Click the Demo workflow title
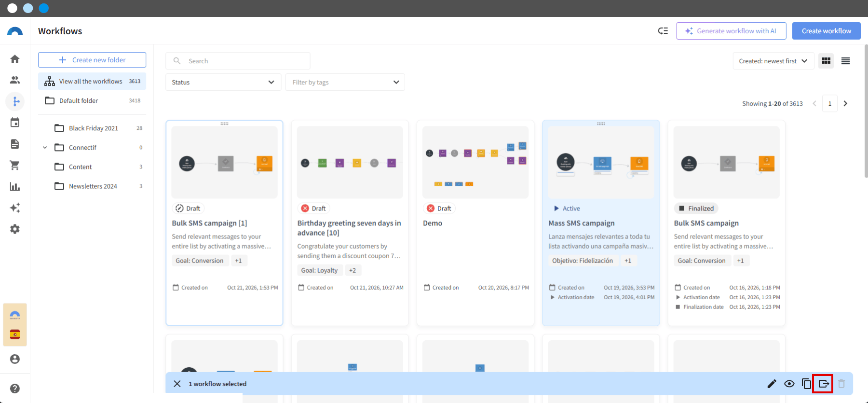This screenshot has height=403, width=868. click(433, 223)
